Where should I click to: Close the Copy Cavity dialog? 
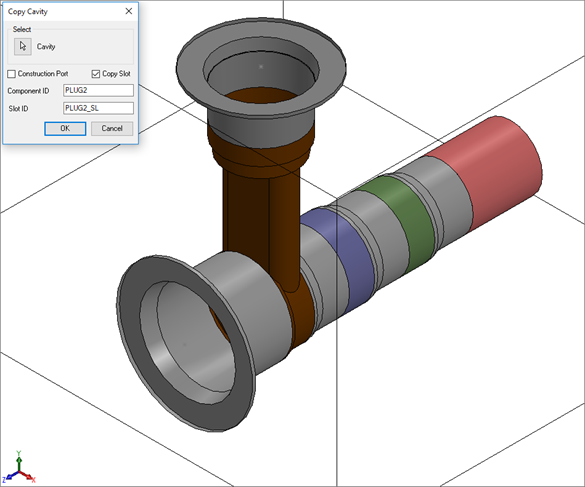129,11
